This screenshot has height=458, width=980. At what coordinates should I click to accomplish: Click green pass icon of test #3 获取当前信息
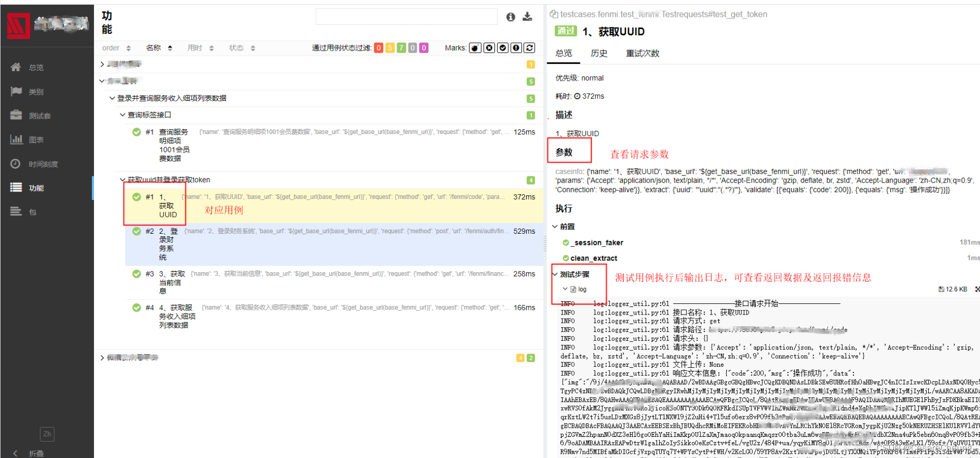pos(137,274)
